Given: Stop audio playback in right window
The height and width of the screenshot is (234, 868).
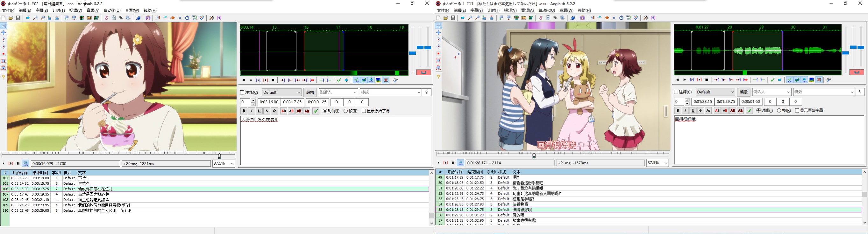Looking at the screenshot, I should tap(707, 80).
